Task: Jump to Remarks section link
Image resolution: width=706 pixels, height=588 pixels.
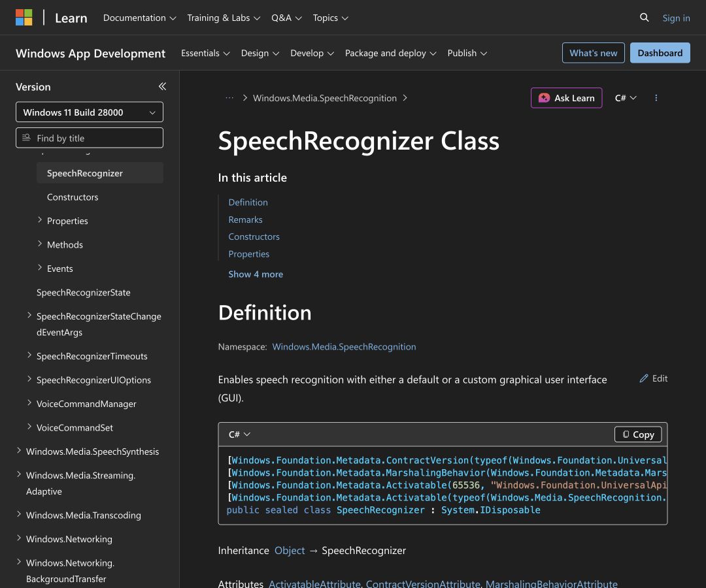Action: click(x=245, y=220)
